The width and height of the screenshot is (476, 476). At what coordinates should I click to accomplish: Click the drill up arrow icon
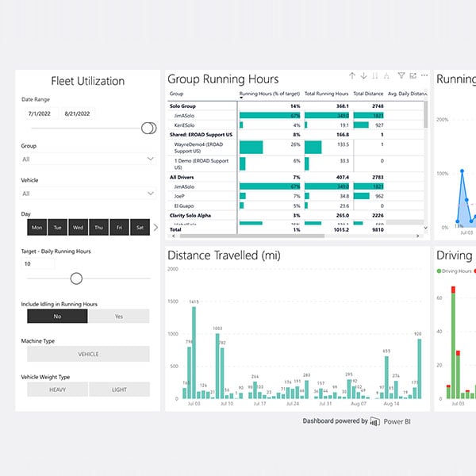[352, 76]
